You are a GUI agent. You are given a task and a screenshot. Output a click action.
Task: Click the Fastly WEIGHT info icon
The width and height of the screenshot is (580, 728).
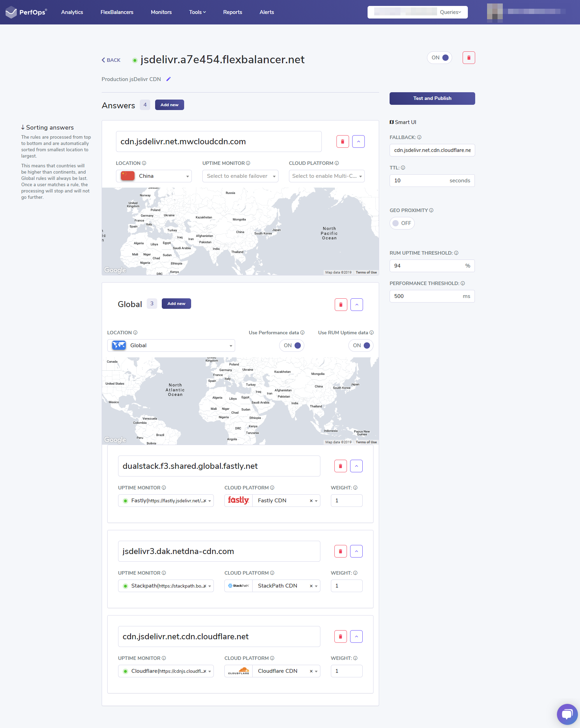pyautogui.click(x=355, y=488)
